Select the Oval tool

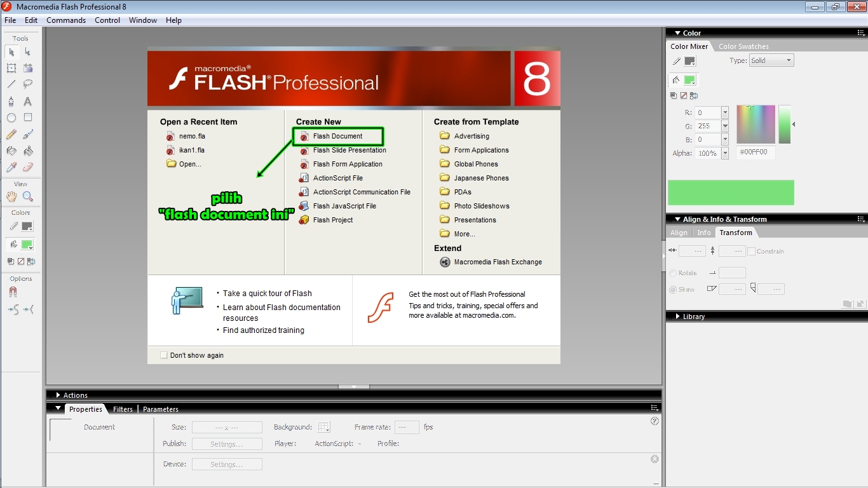point(11,118)
